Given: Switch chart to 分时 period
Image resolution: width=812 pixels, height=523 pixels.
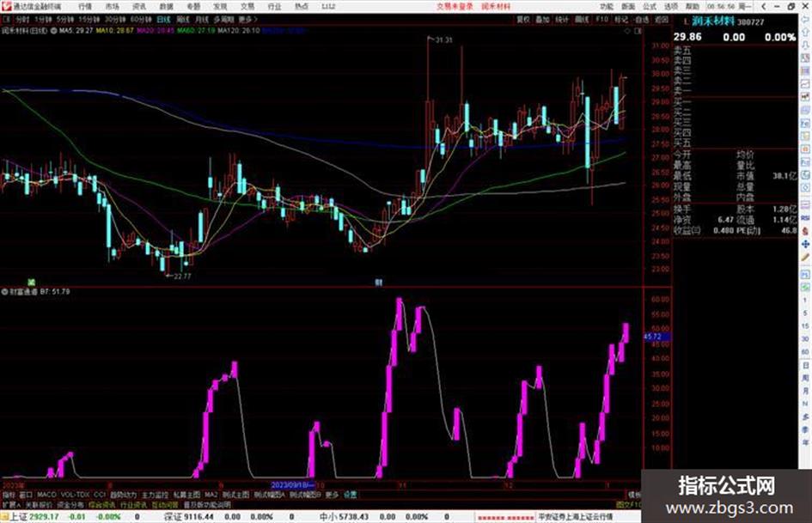Looking at the screenshot, I should click(x=22, y=19).
